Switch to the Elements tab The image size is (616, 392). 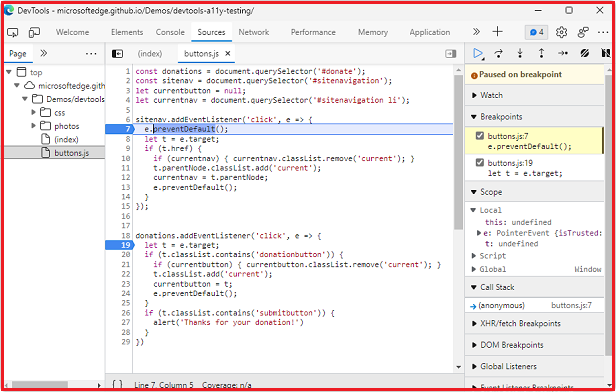127,32
